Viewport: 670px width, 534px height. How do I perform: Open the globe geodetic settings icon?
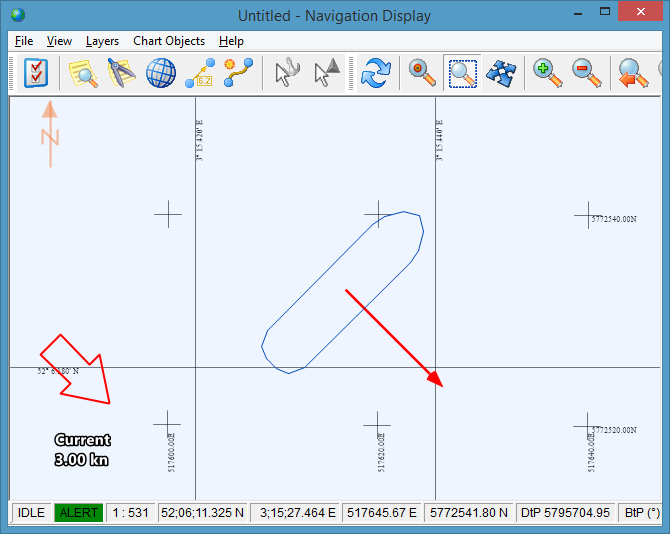(x=160, y=73)
